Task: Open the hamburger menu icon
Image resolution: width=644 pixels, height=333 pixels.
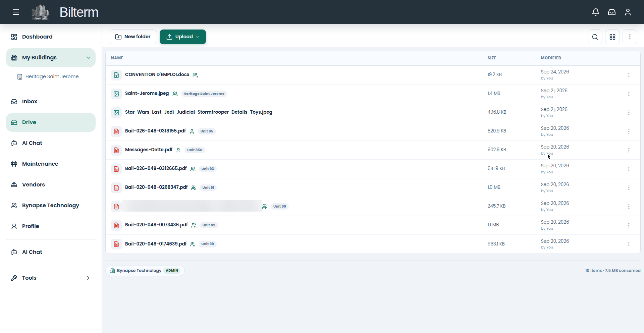Action: (x=16, y=12)
